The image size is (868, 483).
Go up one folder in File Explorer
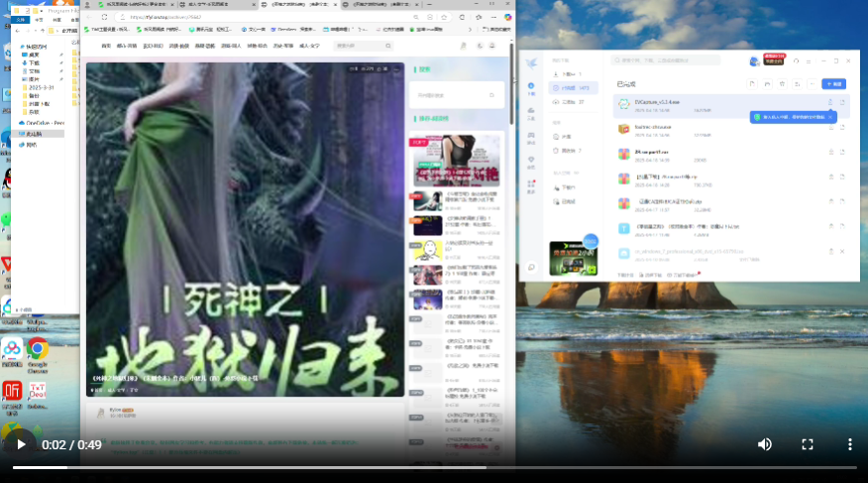[43, 31]
